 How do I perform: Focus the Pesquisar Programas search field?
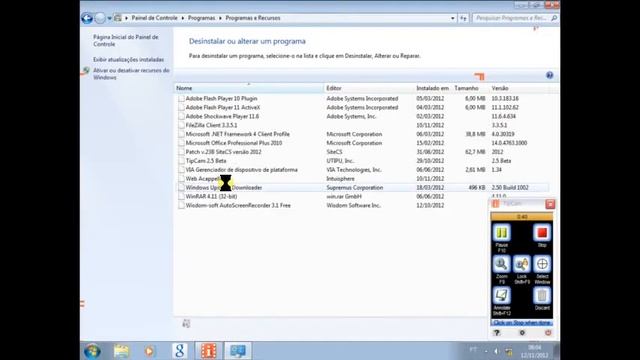511,18
